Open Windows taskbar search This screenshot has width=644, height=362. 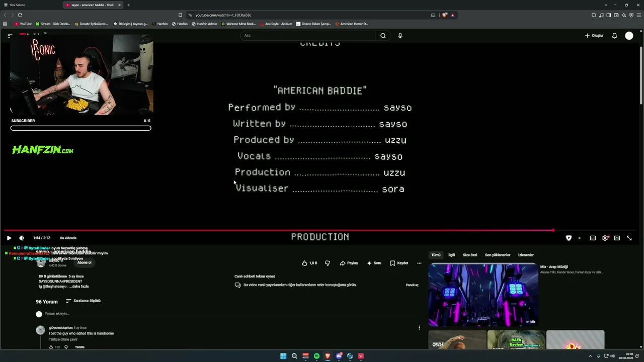(294, 356)
